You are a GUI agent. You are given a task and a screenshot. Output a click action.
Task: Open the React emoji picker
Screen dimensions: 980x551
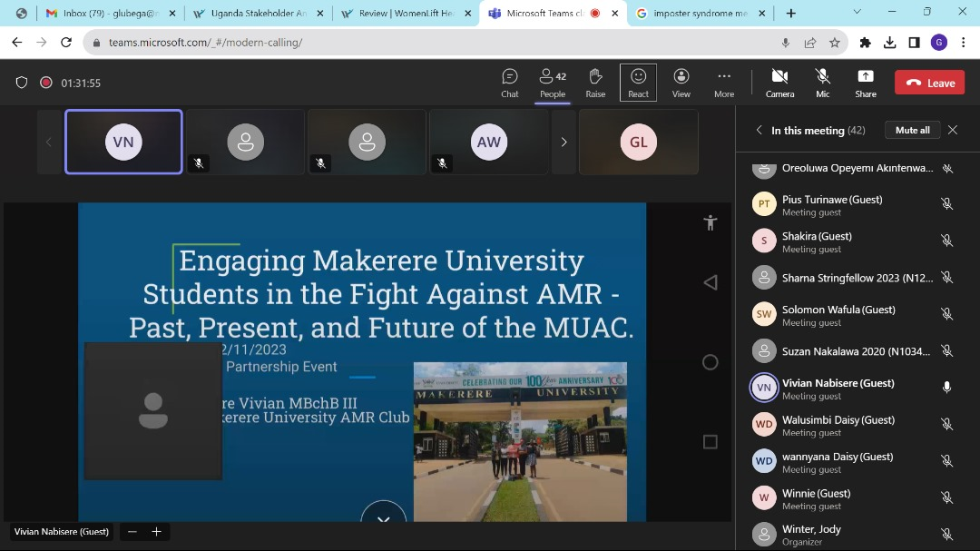click(638, 83)
